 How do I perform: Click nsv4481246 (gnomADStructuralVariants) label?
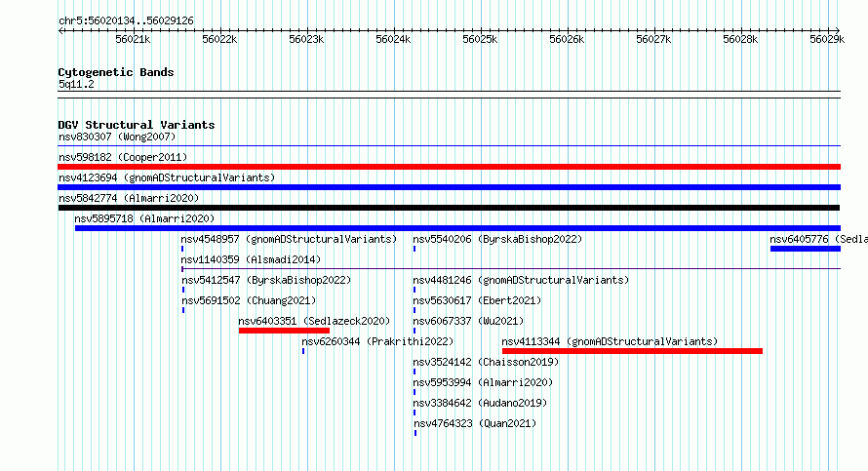[x=521, y=280]
